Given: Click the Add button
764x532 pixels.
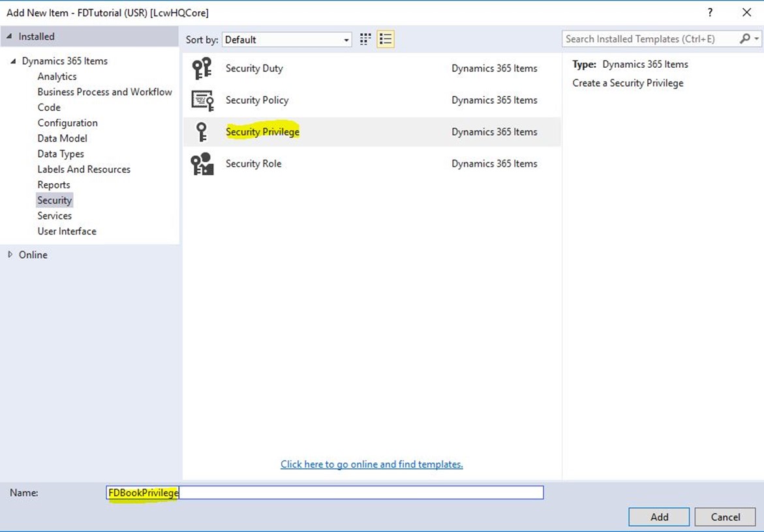Looking at the screenshot, I should point(659,517).
